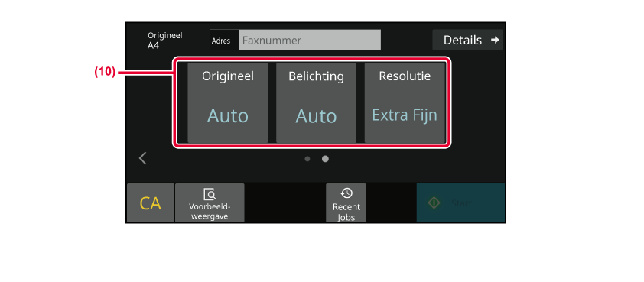Open the Origineel Auto setting tile

click(228, 102)
